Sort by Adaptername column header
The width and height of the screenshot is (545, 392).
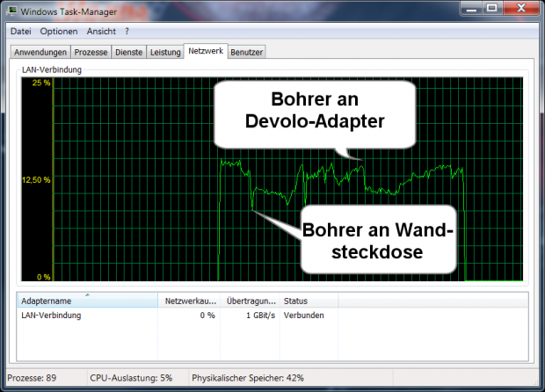point(88,301)
